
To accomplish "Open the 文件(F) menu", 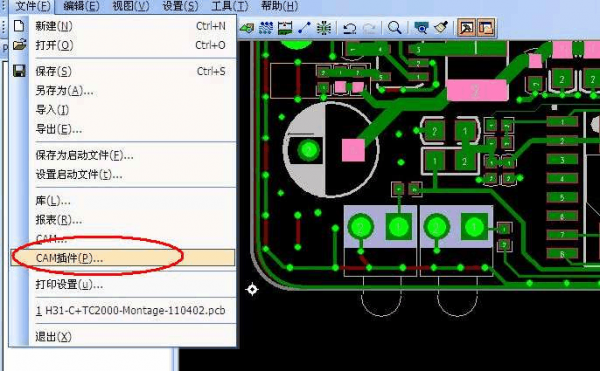I will coord(33,6).
